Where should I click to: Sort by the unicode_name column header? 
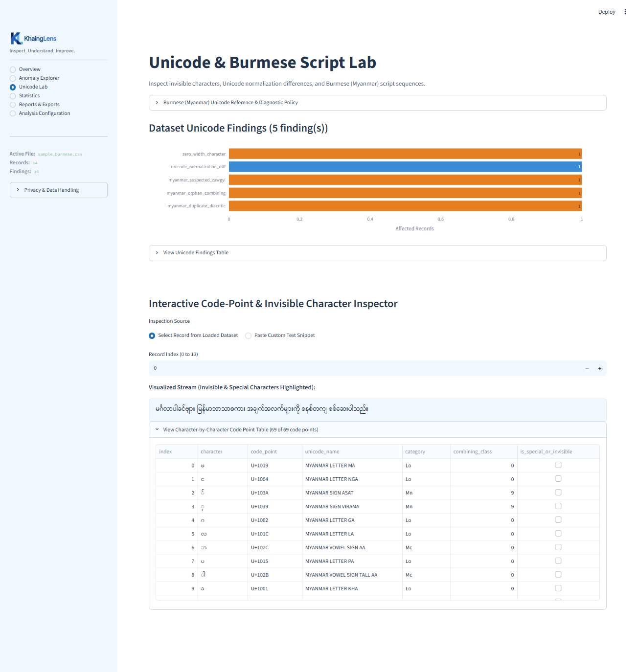pyautogui.click(x=352, y=451)
